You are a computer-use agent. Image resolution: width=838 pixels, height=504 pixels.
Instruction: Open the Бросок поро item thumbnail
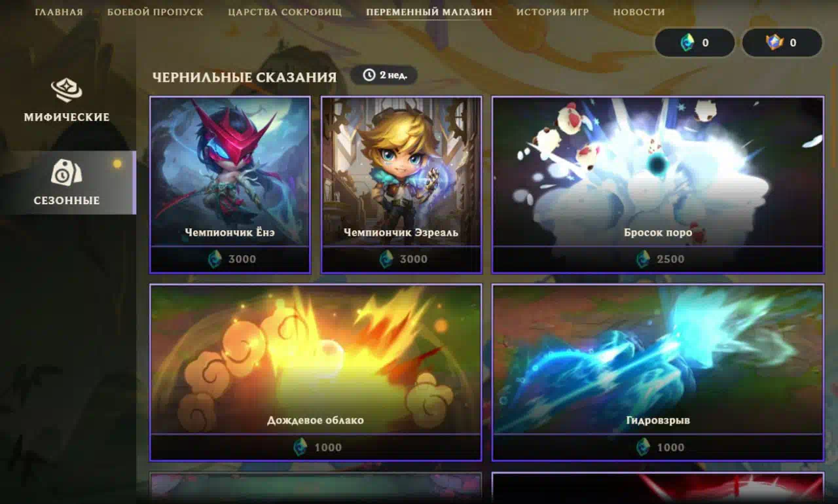(x=658, y=172)
